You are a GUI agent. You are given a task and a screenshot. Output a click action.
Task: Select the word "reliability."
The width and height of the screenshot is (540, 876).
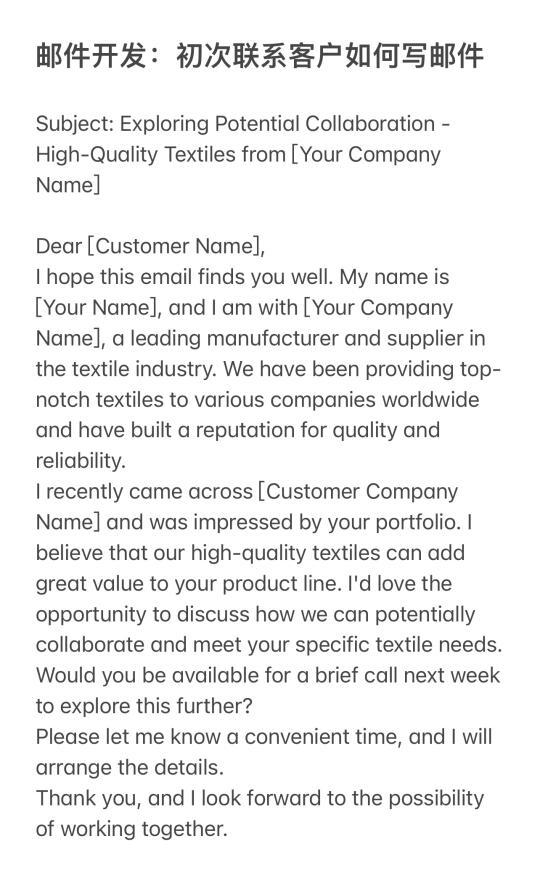pos(81,461)
